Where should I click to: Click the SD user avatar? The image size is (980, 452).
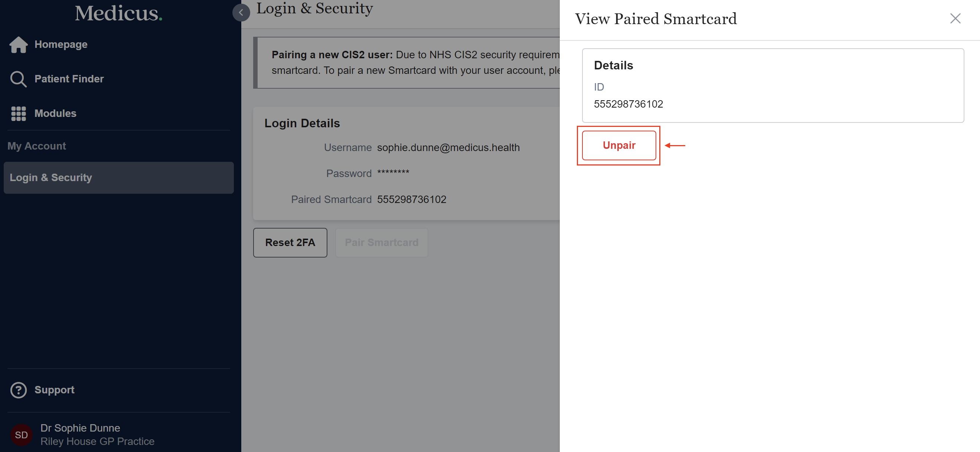[21, 435]
